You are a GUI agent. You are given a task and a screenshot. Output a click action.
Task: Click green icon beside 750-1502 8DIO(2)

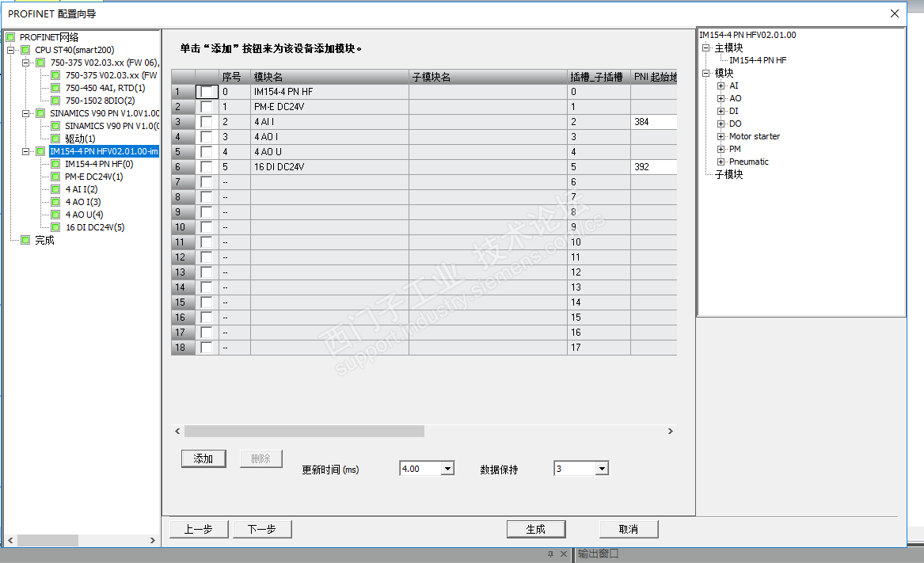[x=55, y=101]
